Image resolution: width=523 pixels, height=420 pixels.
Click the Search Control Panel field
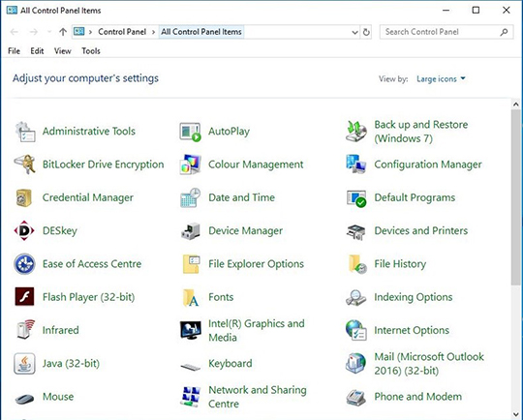click(x=446, y=32)
